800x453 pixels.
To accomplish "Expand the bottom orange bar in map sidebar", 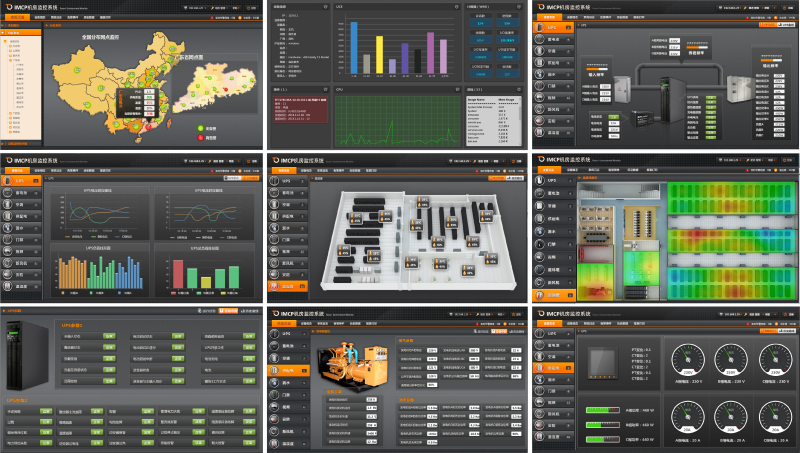I will (x=20, y=141).
